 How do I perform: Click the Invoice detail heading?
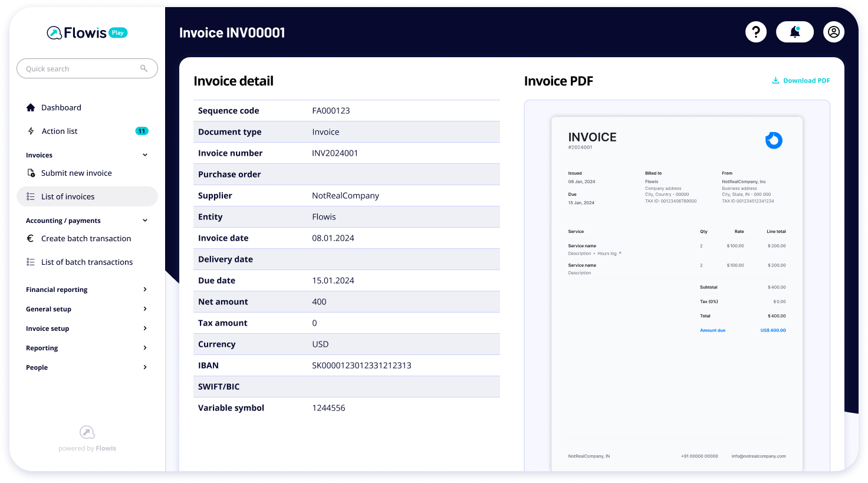coord(234,81)
